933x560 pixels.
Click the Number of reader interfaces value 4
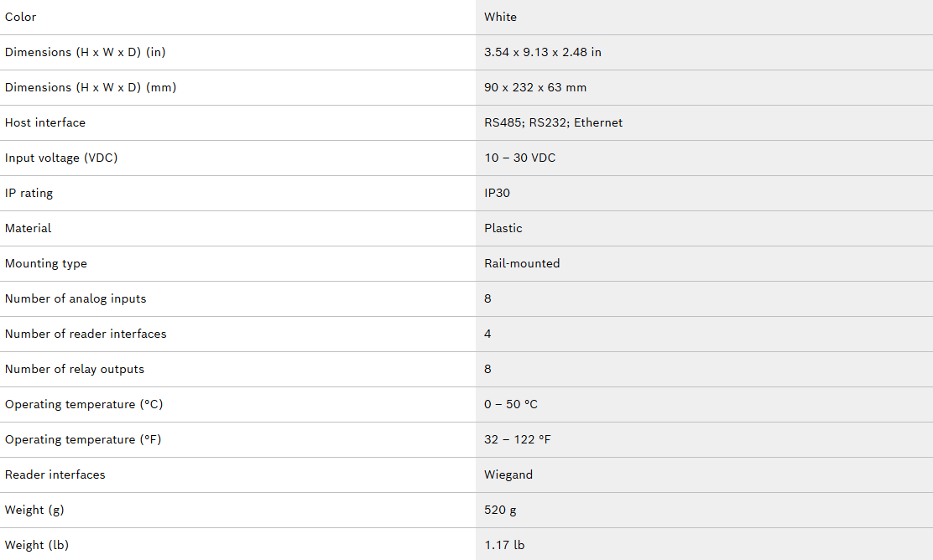tap(487, 334)
